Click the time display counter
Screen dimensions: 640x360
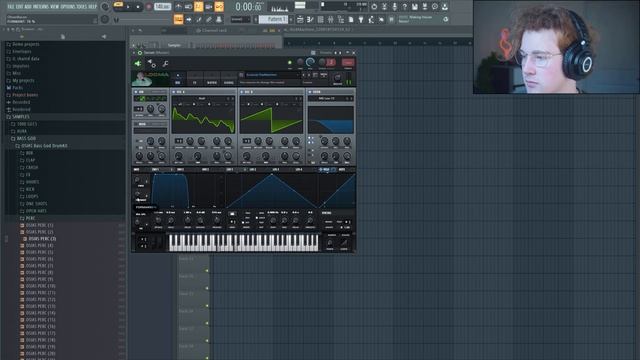(x=249, y=7)
